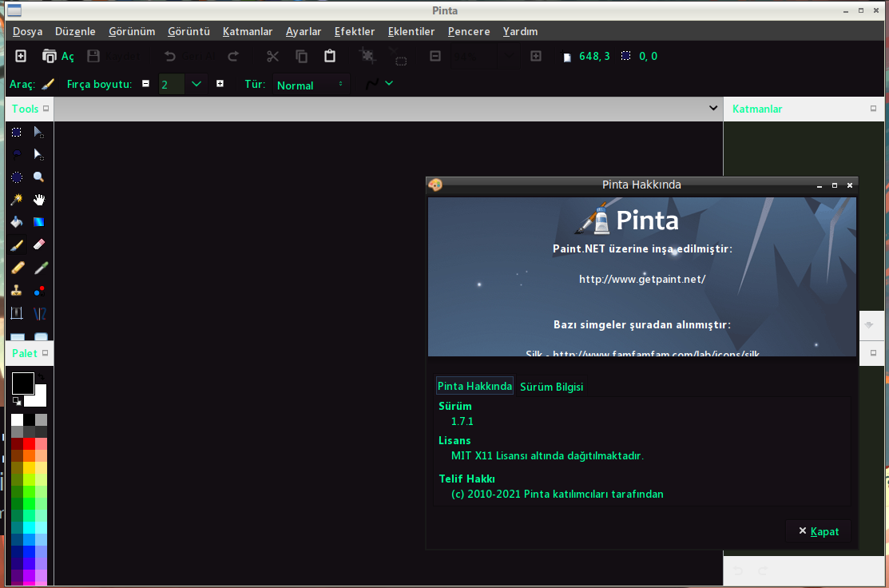
Task: Select the Recolor tool
Action: 38,290
